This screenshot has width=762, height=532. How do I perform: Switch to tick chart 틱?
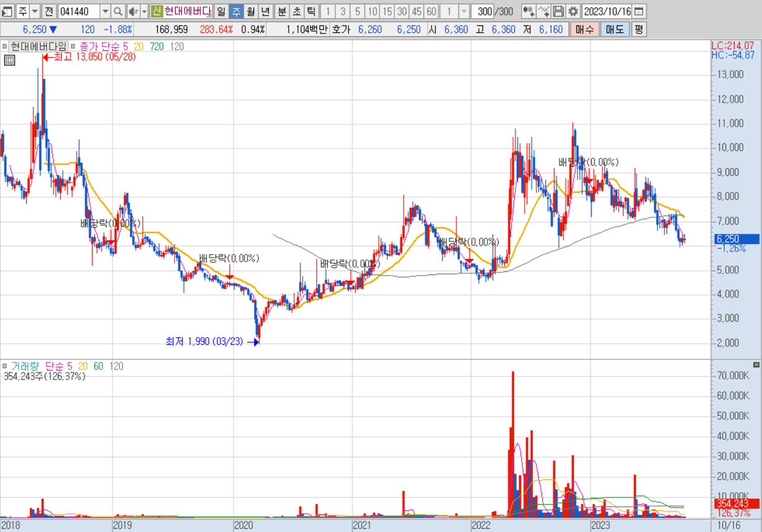point(311,11)
